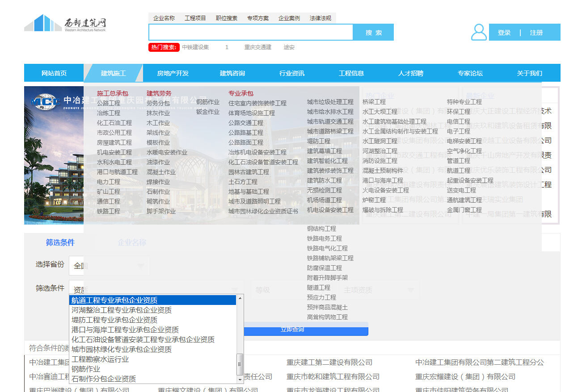The image size is (582, 392).
Task: Open the 工程信息 nav item
Action: click(x=351, y=73)
